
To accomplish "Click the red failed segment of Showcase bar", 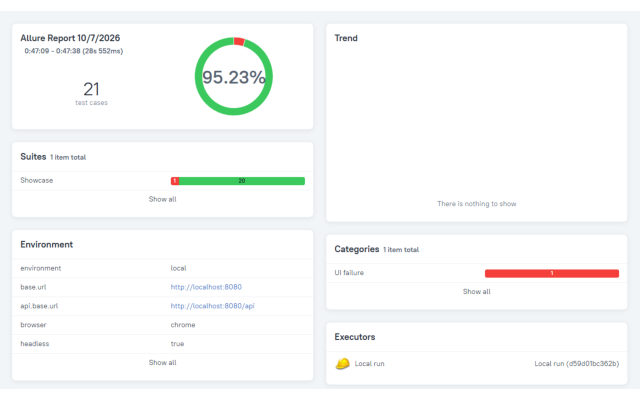I will pyautogui.click(x=175, y=181).
